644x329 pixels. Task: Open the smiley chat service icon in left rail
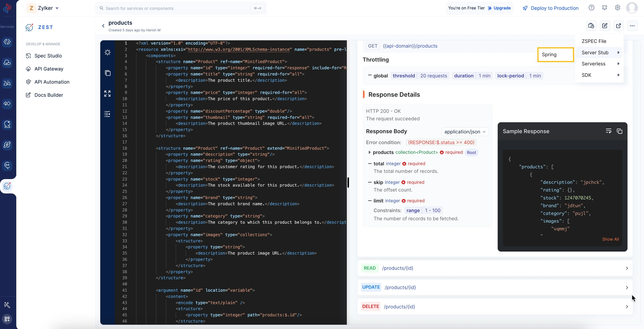pos(7,165)
